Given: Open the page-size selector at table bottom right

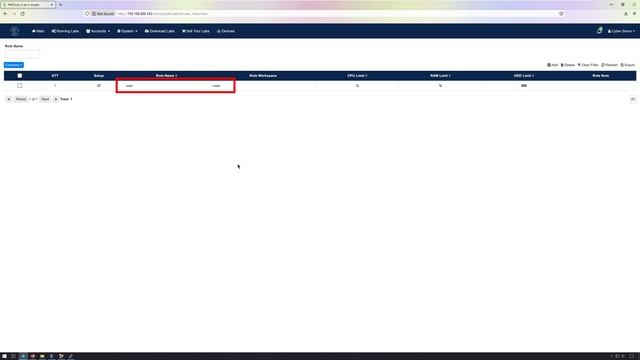Looking at the screenshot, I should point(633,99).
